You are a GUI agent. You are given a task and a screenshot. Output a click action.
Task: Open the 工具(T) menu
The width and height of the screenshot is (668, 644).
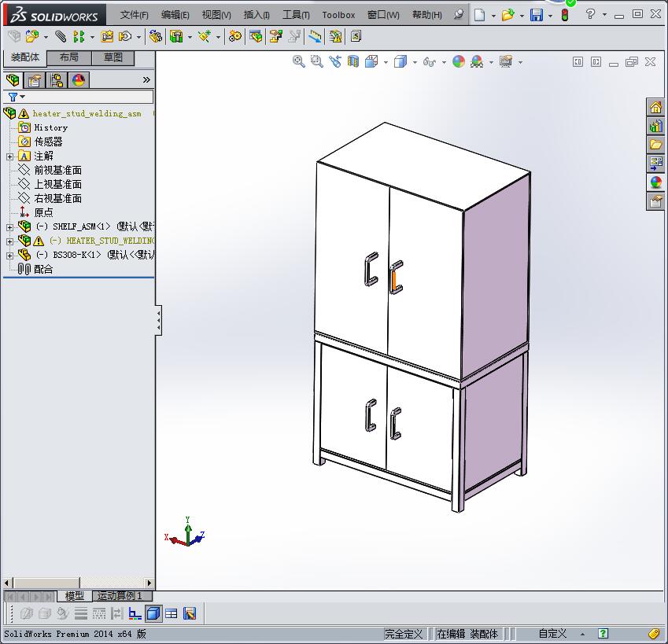click(x=296, y=15)
